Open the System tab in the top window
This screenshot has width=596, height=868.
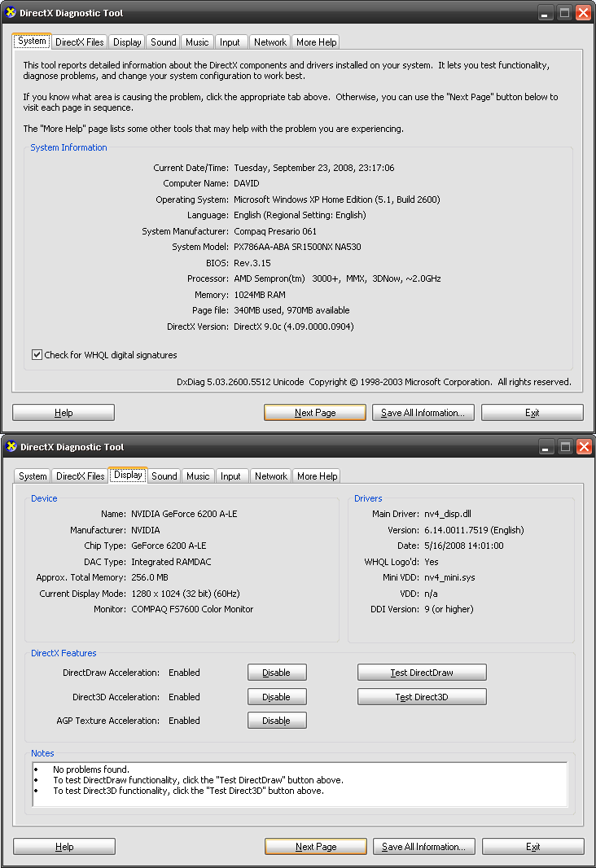coord(32,41)
